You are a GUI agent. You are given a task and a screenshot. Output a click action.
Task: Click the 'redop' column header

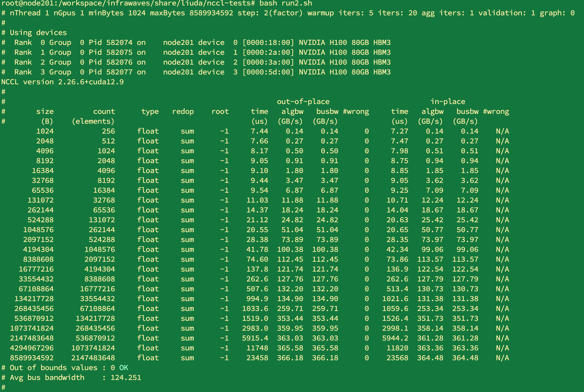(x=183, y=111)
